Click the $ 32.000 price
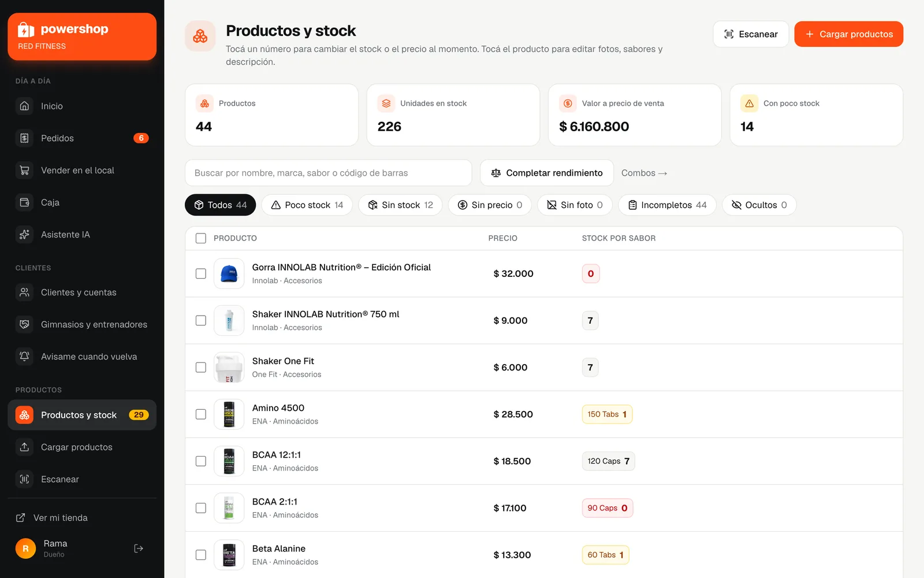This screenshot has height=578, width=924. click(x=513, y=273)
